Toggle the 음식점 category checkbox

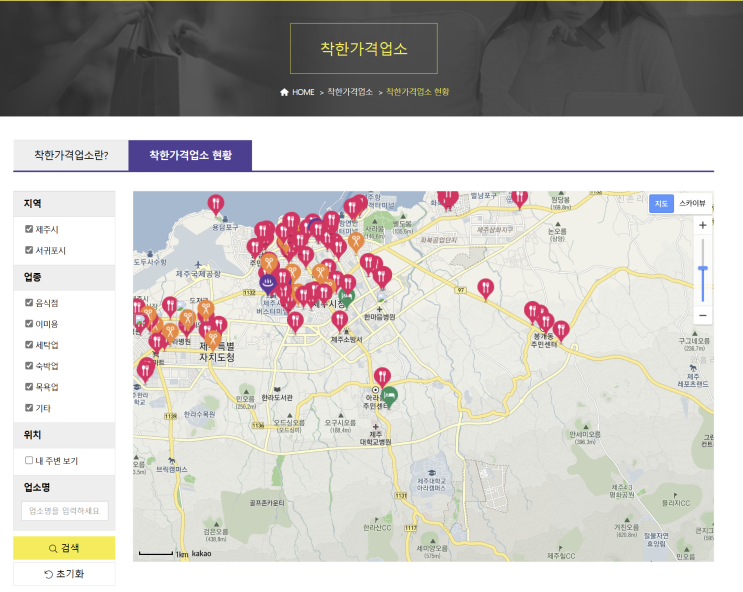point(29,302)
